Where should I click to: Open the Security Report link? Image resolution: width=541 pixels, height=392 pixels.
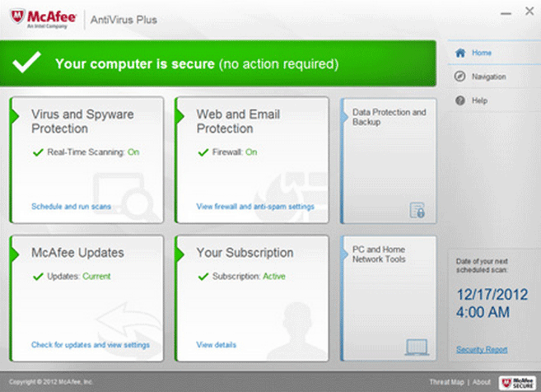[482, 350]
